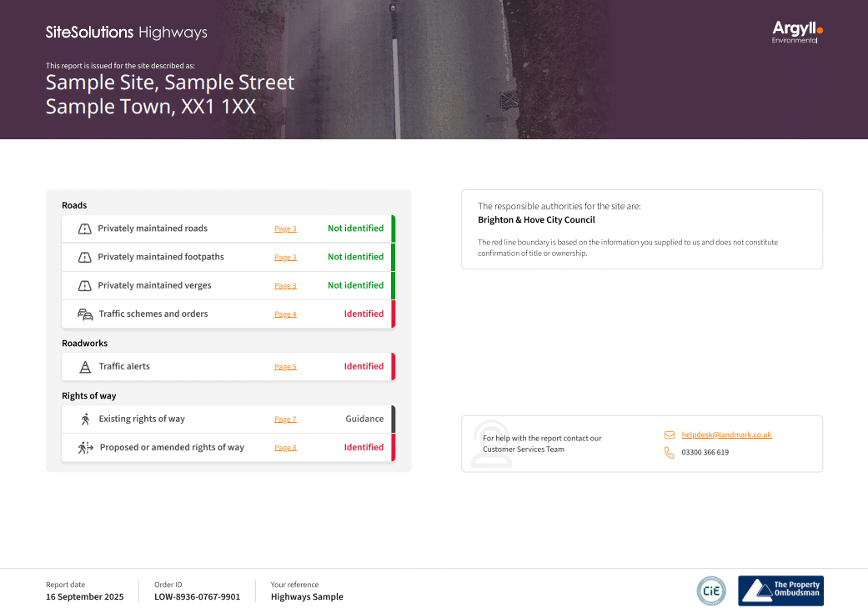
Task: Click The Property Ombudsman logo
Action: (780, 590)
